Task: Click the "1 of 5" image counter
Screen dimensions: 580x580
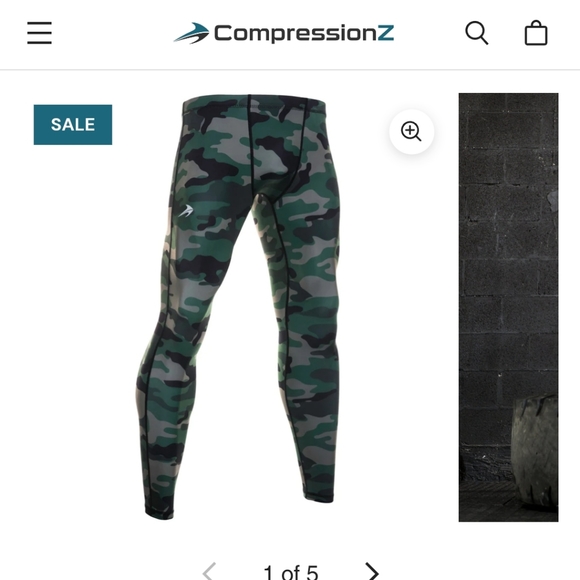Action: click(291, 573)
